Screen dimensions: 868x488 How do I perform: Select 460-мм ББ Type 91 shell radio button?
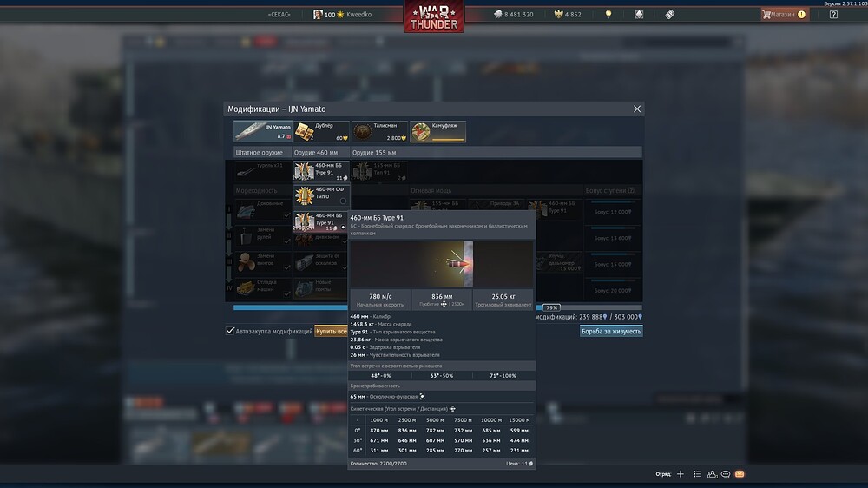point(343,228)
